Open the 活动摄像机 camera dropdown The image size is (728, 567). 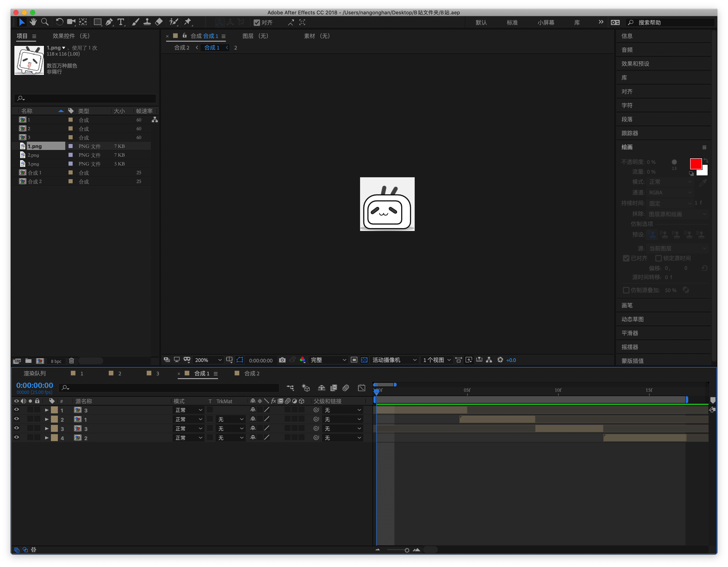pos(394,360)
